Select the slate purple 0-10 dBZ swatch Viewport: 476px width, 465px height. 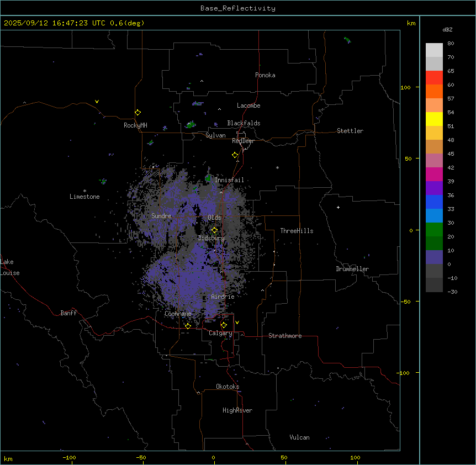tap(434, 257)
